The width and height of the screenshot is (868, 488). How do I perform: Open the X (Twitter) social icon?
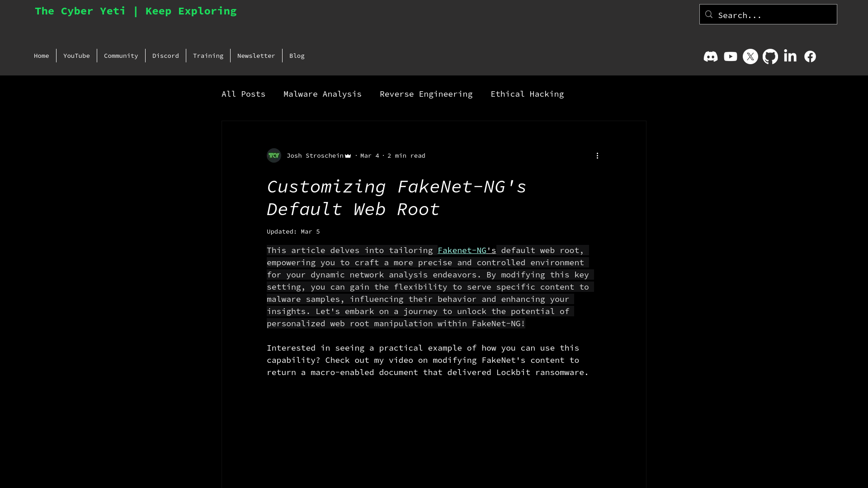pyautogui.click(x=750, y=56)
